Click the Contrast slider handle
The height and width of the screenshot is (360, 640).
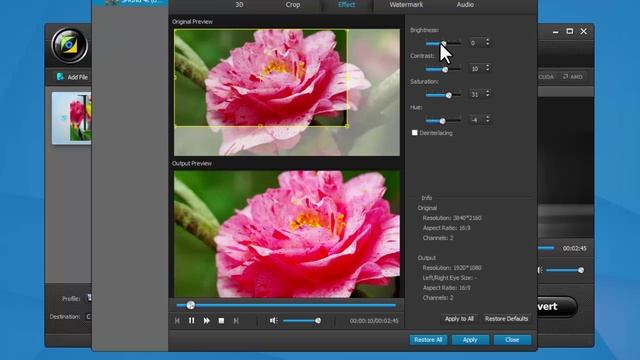[x=445, y=69]
